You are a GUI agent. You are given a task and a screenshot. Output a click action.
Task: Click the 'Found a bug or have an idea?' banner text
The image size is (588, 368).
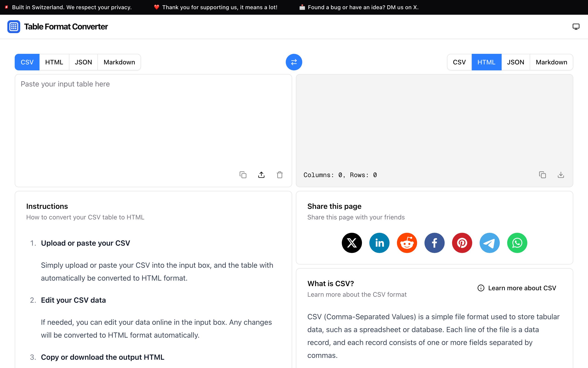(x=363, y=7)
